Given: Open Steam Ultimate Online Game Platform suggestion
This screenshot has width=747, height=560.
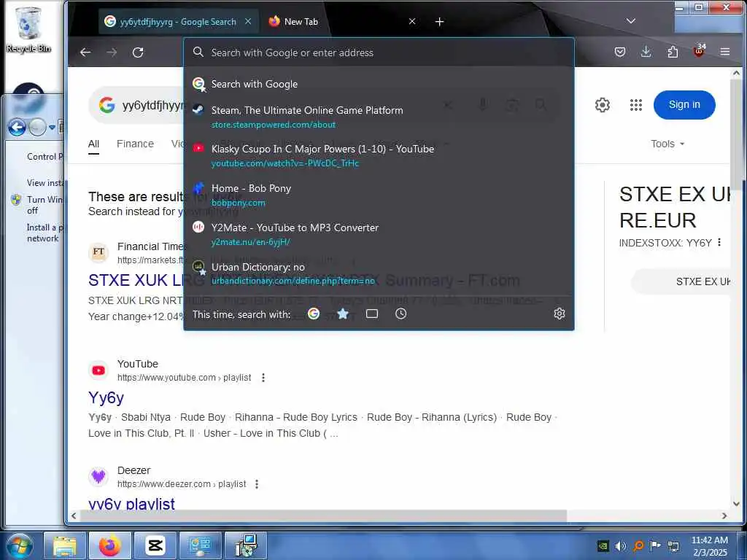Looking at the screenshot, I should [x=379, y=117].
